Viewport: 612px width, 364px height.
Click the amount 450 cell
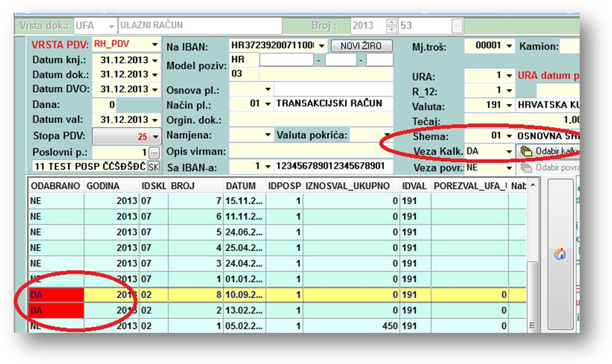352,326
